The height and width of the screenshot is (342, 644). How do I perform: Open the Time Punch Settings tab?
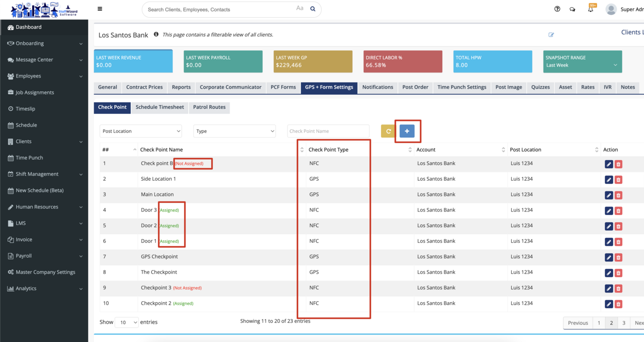coord(461,87)
